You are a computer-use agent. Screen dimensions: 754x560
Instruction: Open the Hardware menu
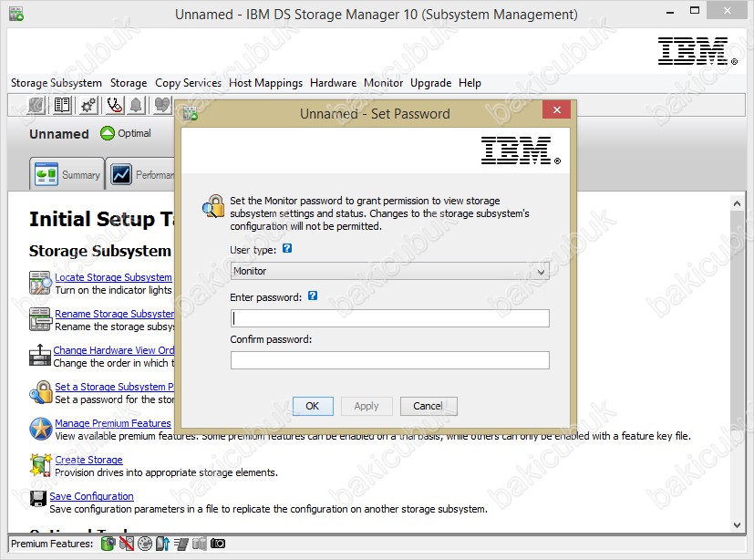(333, 83)
